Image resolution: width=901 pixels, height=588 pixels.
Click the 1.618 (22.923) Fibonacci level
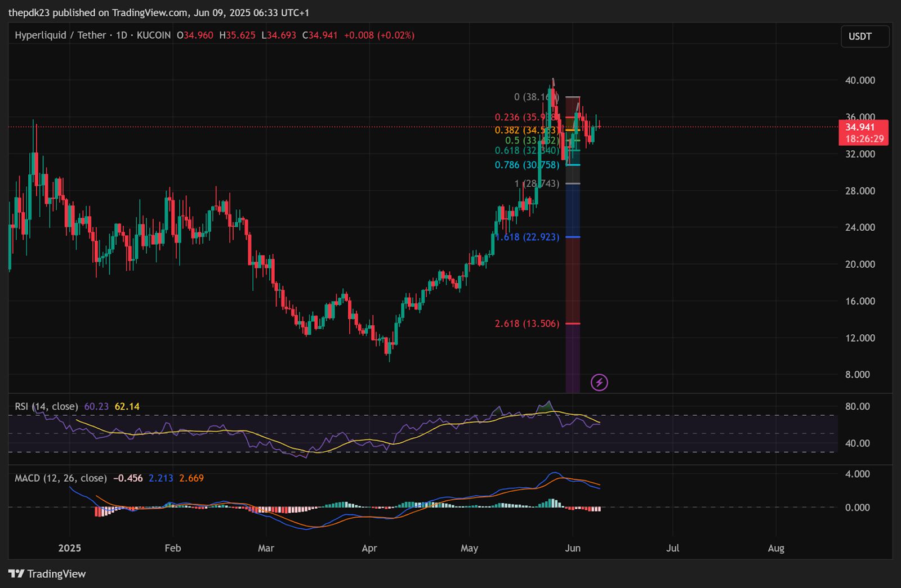527,237
